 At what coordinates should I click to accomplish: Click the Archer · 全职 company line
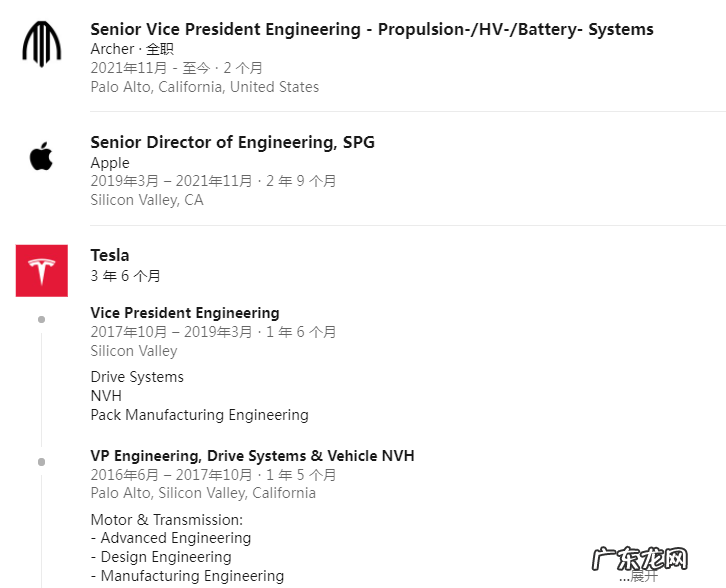pos(131,49)
